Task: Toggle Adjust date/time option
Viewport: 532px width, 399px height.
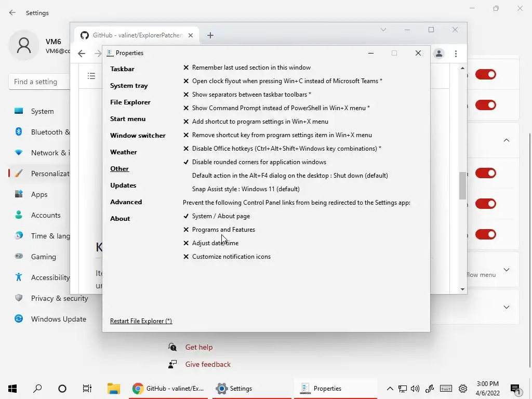Action: point(211,243)
